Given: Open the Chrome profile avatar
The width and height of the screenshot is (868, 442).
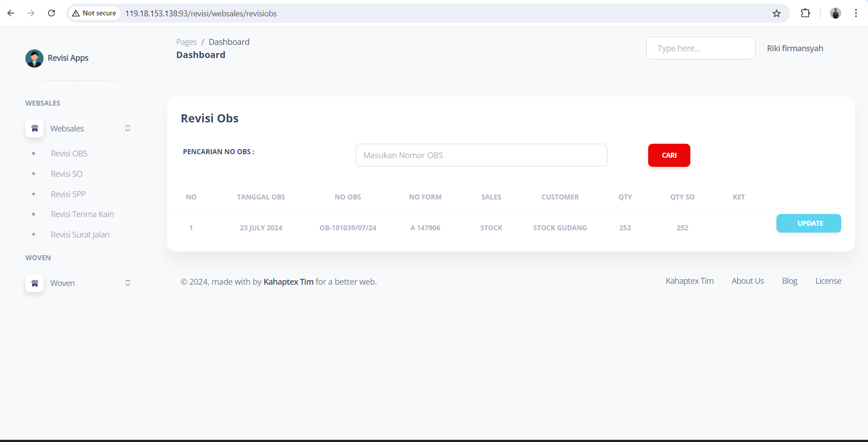Looking at the screenshot, I should pos(835,13).
